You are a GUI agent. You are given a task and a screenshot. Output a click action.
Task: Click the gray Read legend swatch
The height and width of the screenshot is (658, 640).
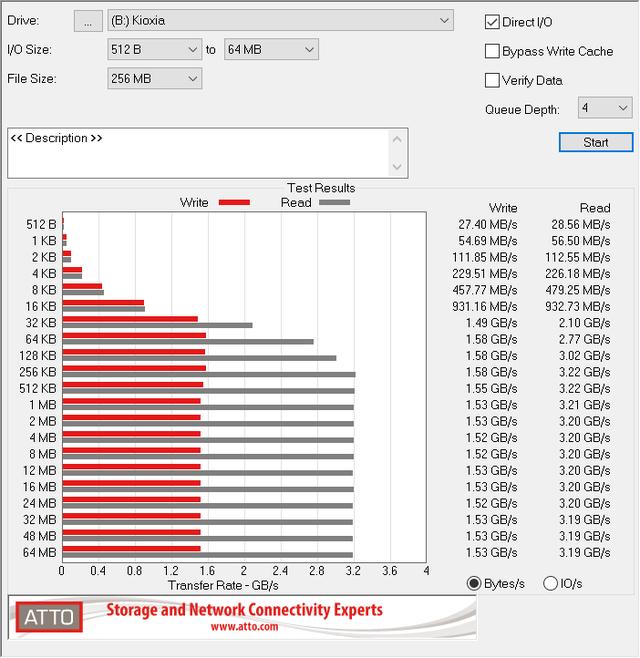point(334,203)
